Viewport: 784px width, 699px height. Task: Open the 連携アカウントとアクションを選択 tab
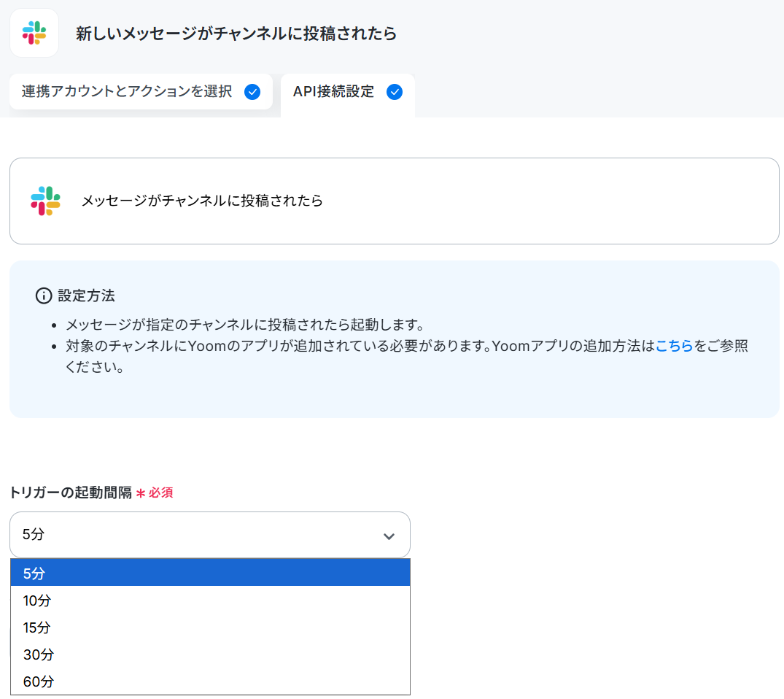click(x=141, y=91)
